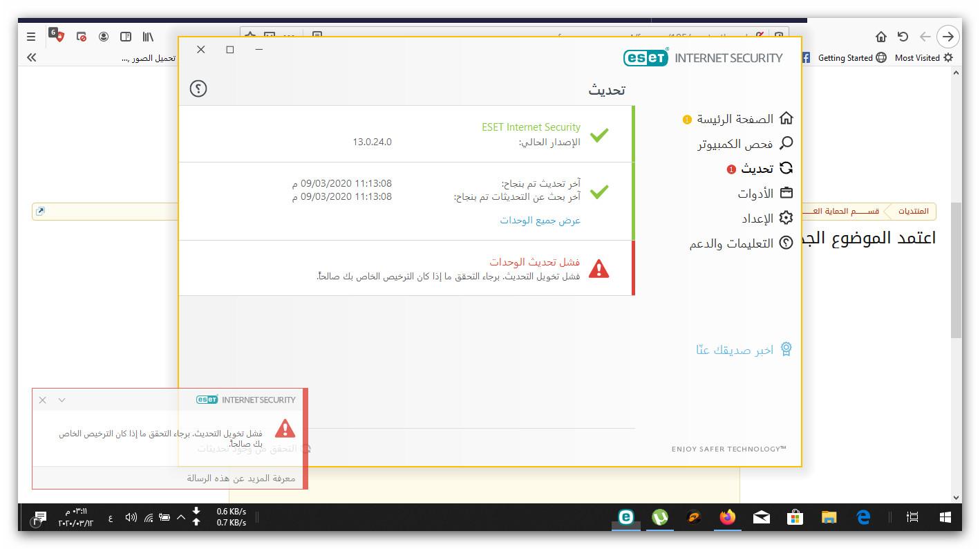Open the Firefox library books icon
The image size is (980, 549).
148,37
